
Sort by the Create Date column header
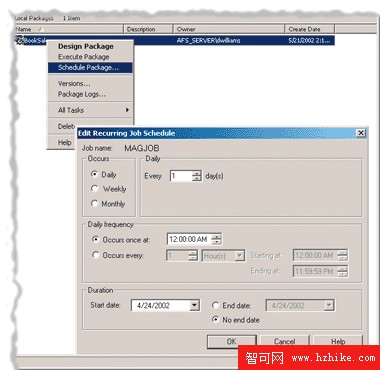(x=310, y=29)
